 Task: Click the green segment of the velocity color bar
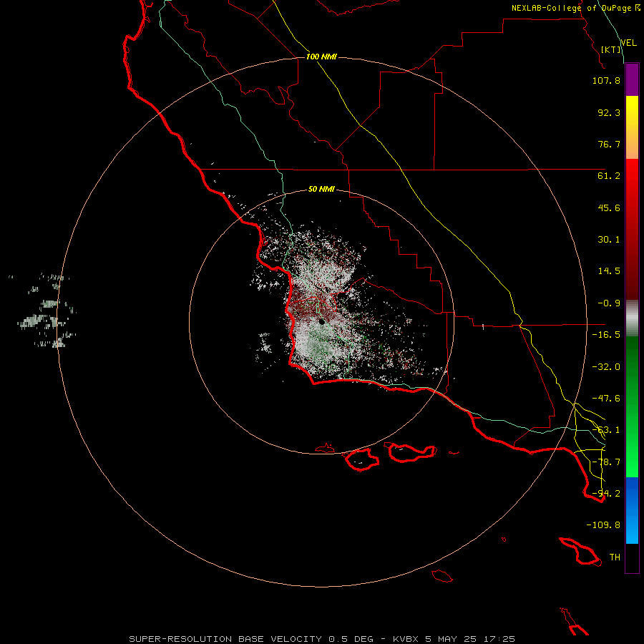click(632, 406)
